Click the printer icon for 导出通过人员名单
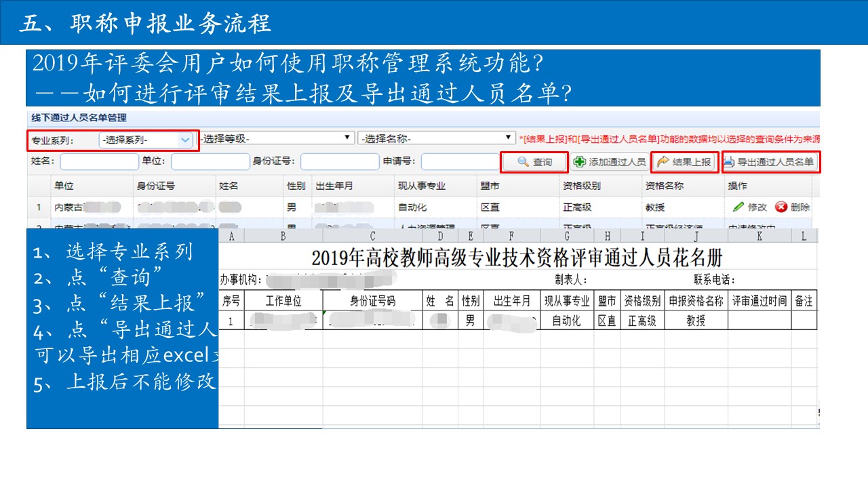868x488 pixels. (729, 162)
